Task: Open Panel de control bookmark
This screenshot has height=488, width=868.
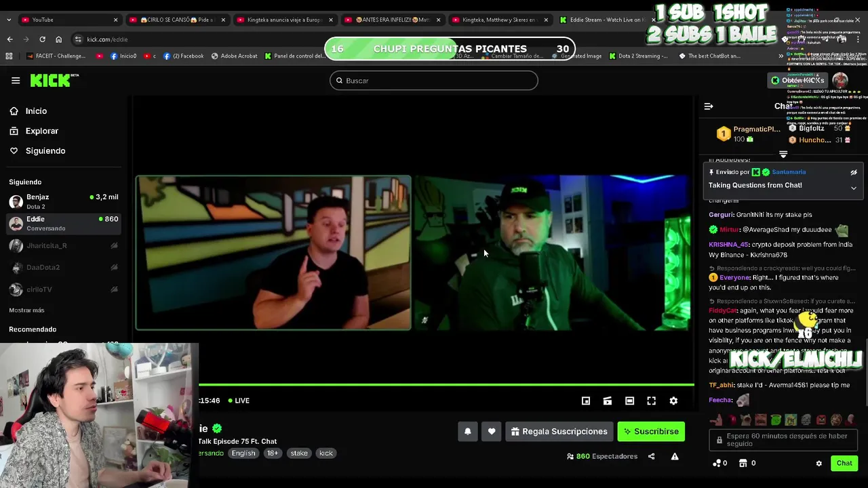Action: (x=295, y=56)
